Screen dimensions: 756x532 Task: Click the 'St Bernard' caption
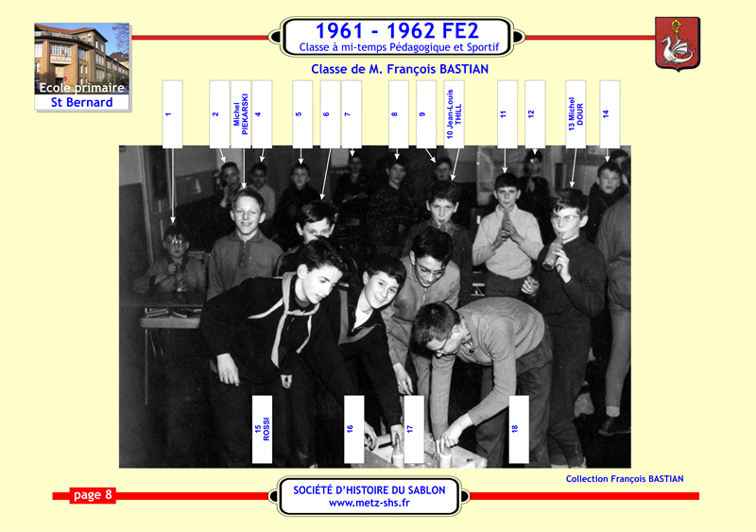point(82,102)
